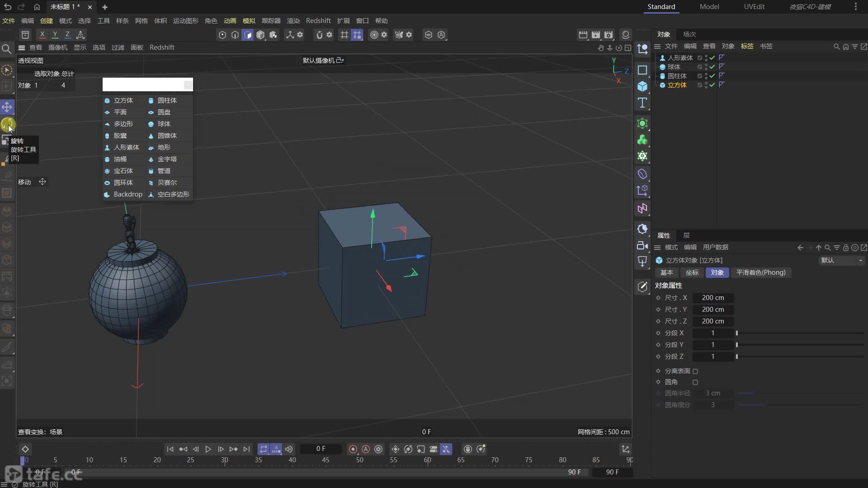Adjust the 分段 Y slider
This screenshot has width=868, height=488.
[800, 345]
